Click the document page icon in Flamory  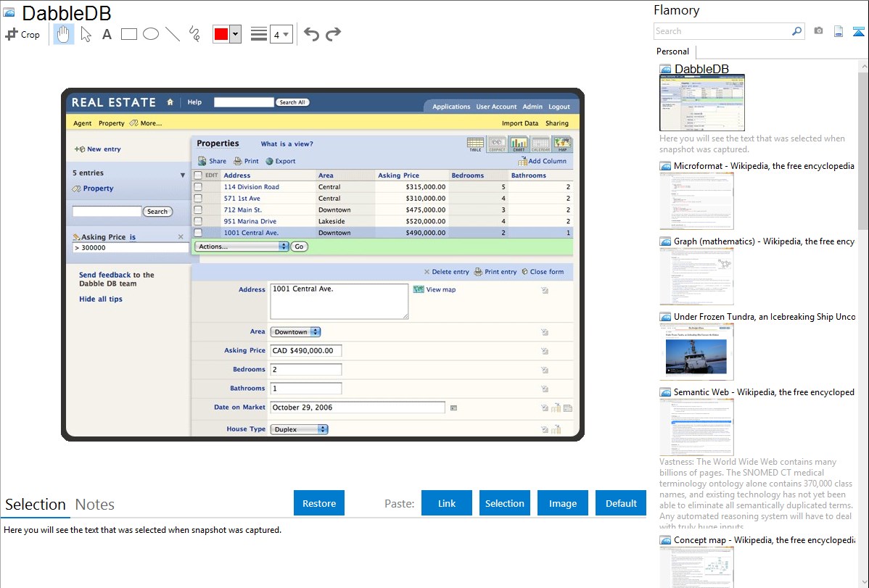839,31
